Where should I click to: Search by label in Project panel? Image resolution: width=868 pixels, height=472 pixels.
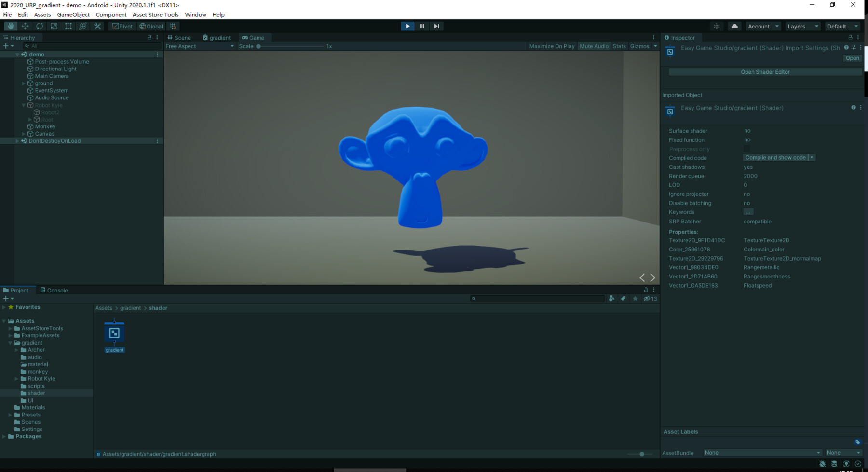coord(623,299)
